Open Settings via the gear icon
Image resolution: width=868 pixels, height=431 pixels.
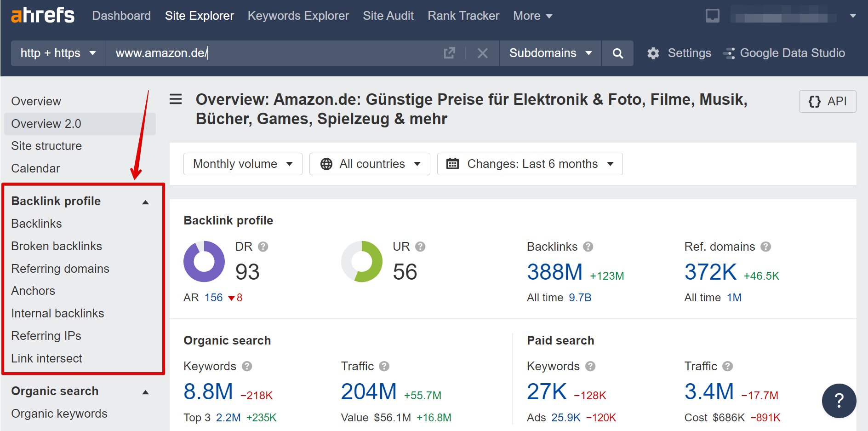tap(653, 53)
